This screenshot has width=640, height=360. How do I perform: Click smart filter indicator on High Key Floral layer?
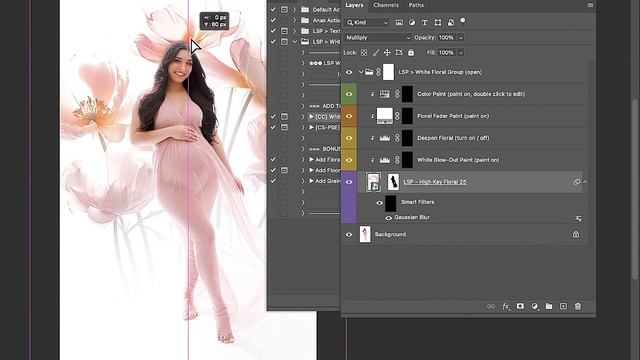click(577, 182)
